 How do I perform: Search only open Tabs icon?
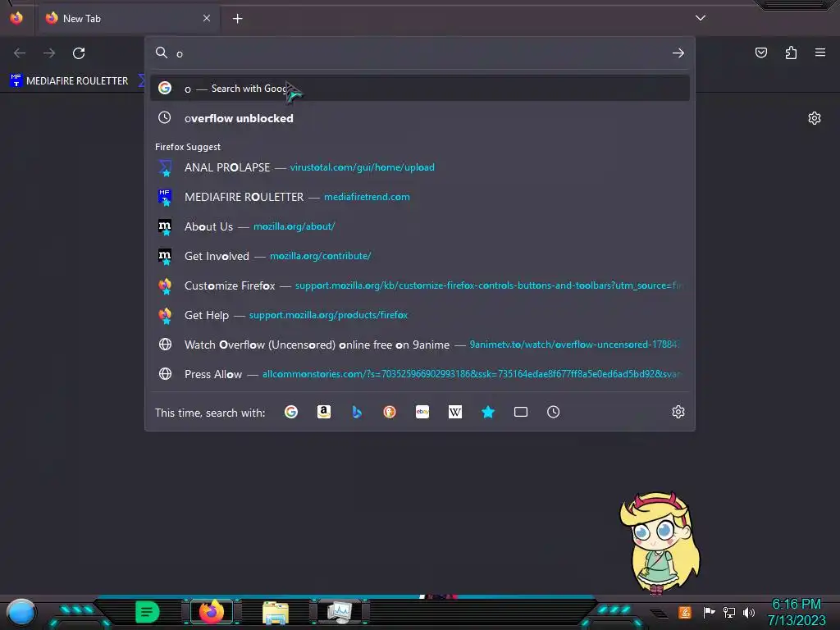point(521,412)
